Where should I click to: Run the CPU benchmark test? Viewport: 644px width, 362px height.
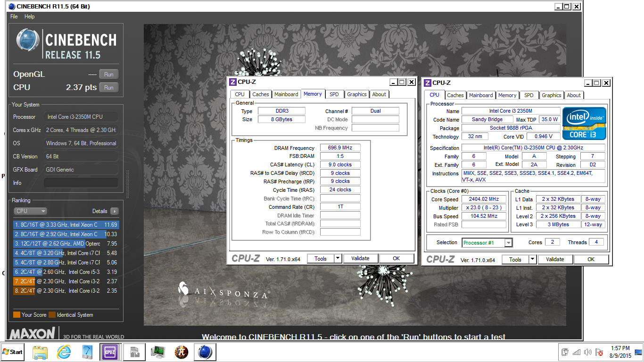[x=108, y=87]
